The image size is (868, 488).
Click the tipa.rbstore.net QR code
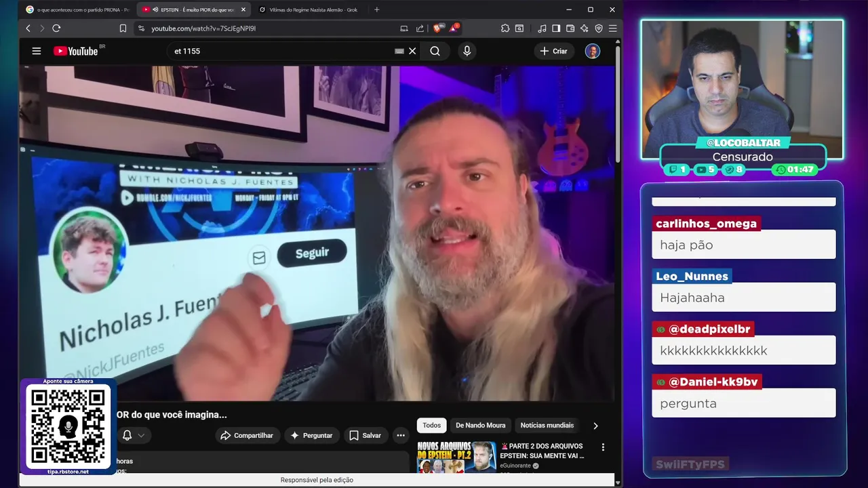pyautogui.click(x=68, y=425)
